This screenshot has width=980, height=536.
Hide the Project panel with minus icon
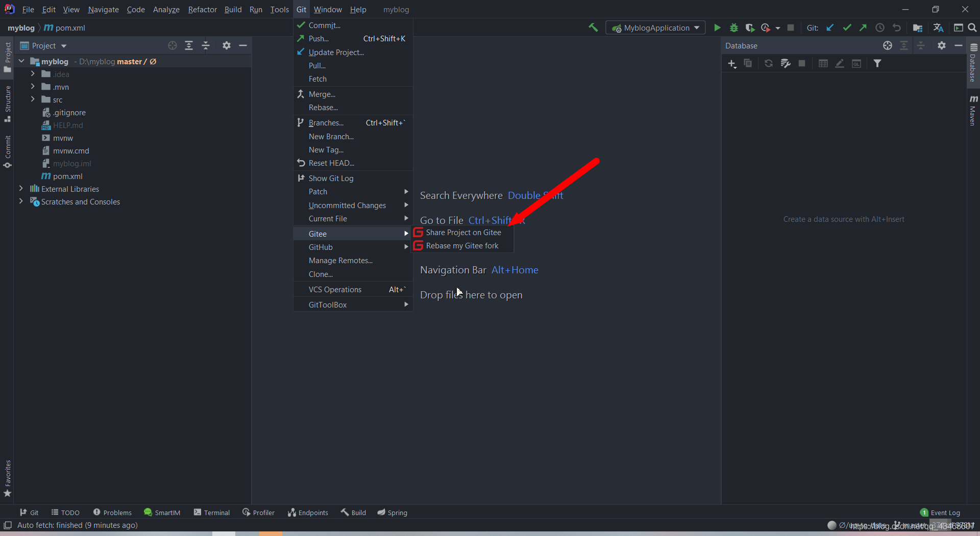tap(243, 45)
